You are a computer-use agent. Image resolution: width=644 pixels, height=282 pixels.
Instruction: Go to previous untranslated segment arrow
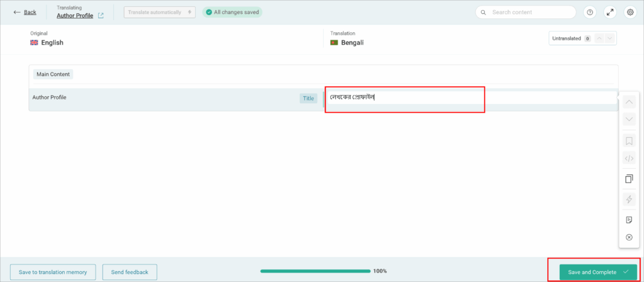click(599, 38)
